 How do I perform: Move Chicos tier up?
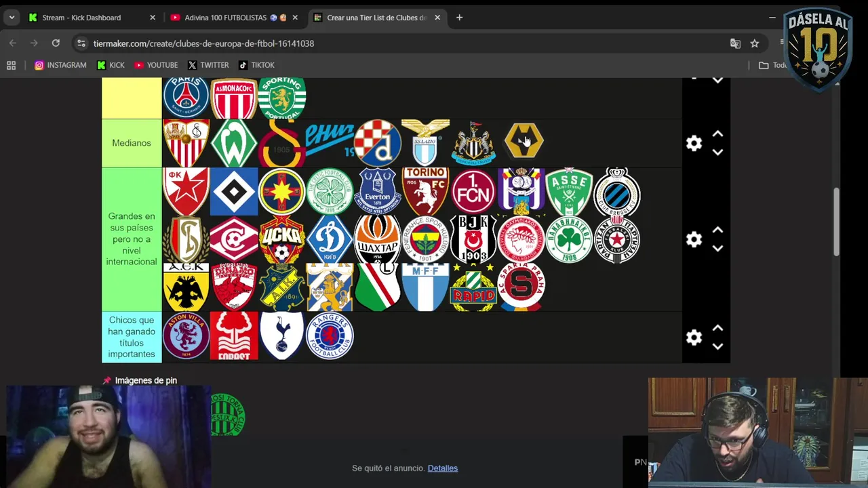pyautogui.click(x=717, y=329)
